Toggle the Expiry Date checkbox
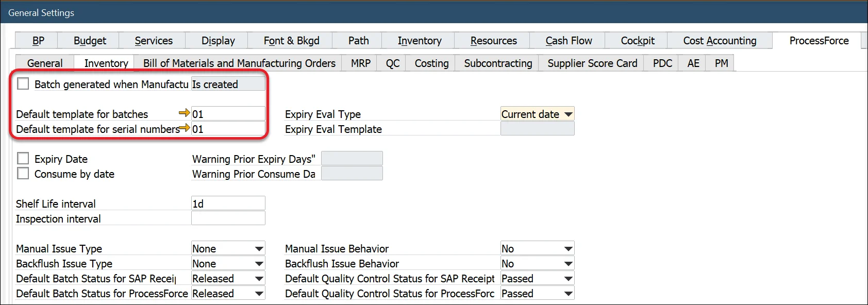The image size is (868, 305). coord(23,158)
